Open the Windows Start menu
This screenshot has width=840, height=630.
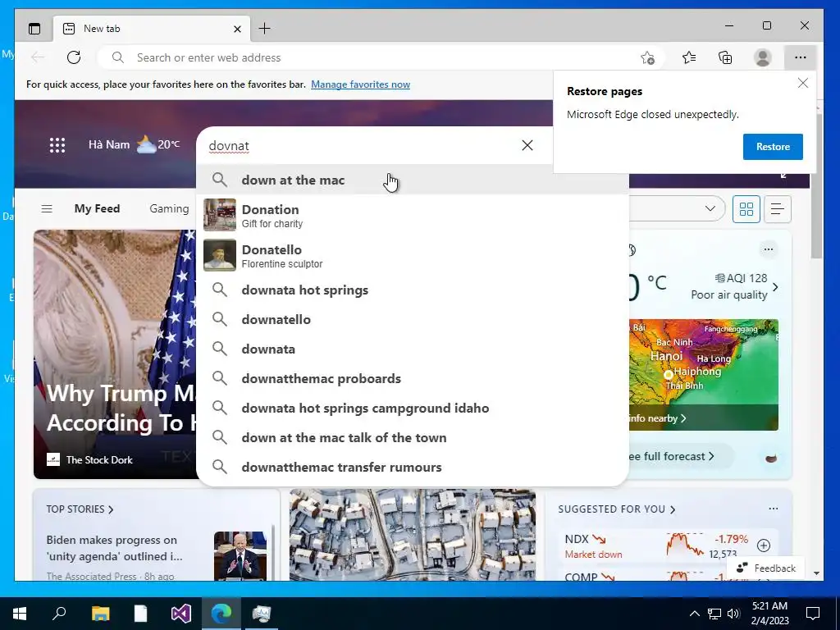20,614
